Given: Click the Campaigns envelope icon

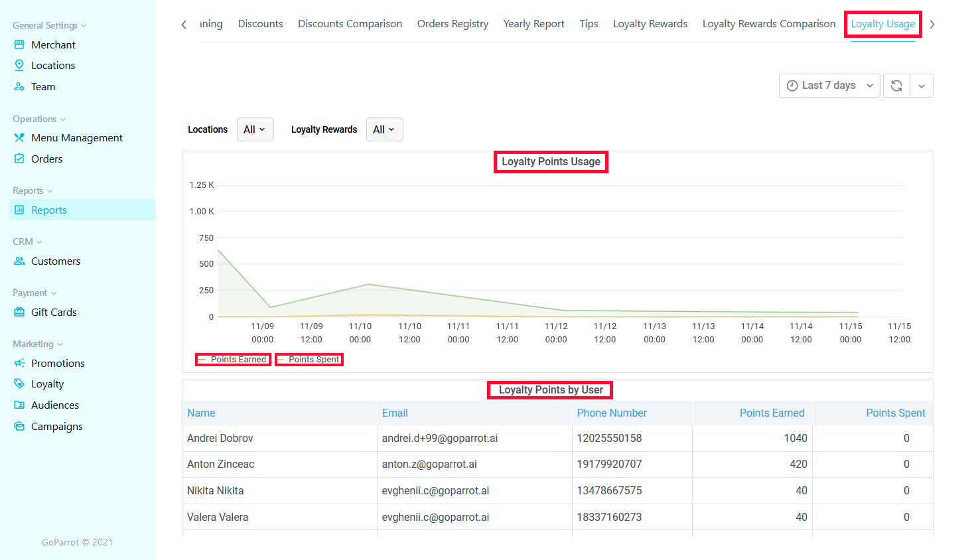Looking at the screenshot, I should pos(19,426).
